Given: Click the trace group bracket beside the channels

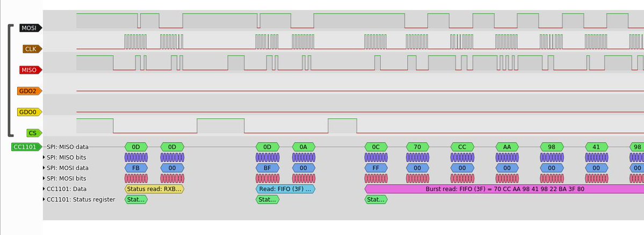Looking at the screenshot, I should [10, 80].
